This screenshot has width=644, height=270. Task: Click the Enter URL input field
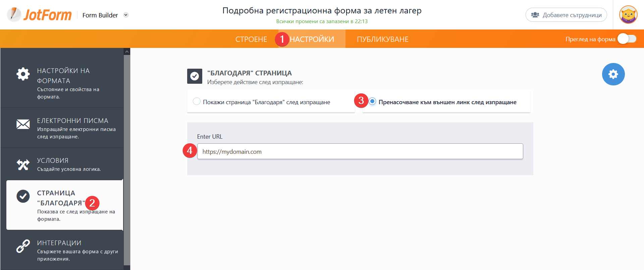(360, 151)
